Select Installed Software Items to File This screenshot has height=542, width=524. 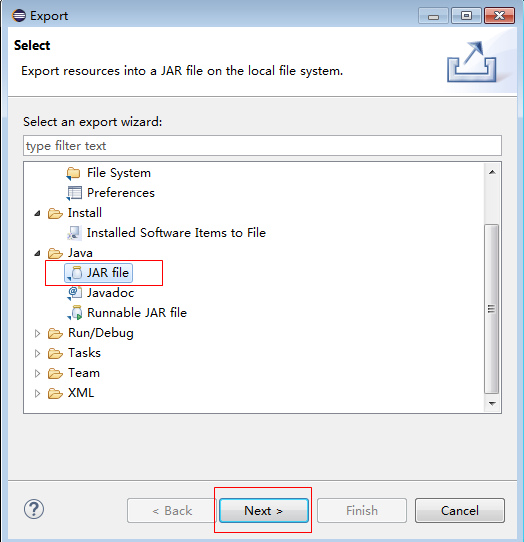(x=176, y=233)
